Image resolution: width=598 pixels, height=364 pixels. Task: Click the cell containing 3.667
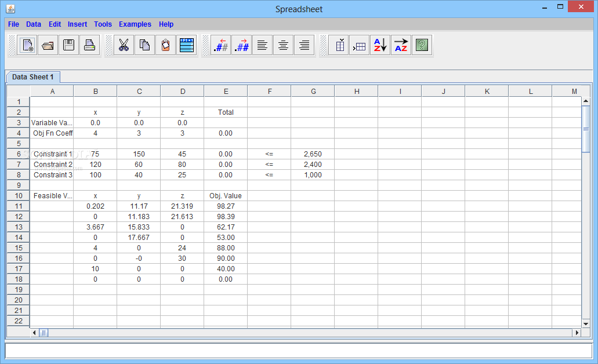[x=95, y=227]
